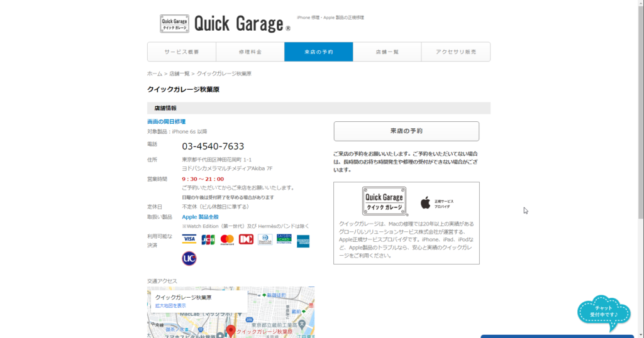
Task: Click the 交通アクセス label
Action: click(x=162, y=281)
